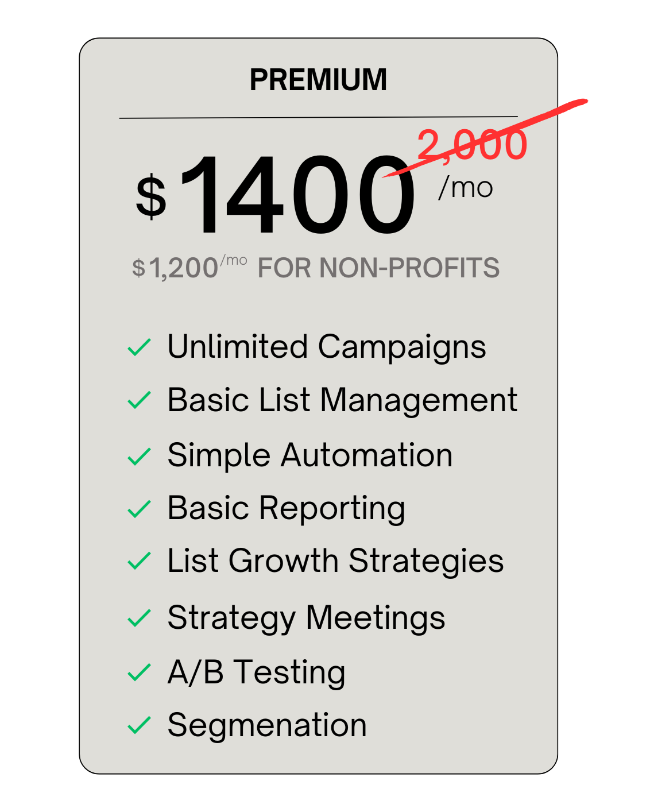Viewport: 650px width, 812px height.
Task: Click checkmark beside List Growth Strategies
Action: pyautogui.click(x=139, y=561)
